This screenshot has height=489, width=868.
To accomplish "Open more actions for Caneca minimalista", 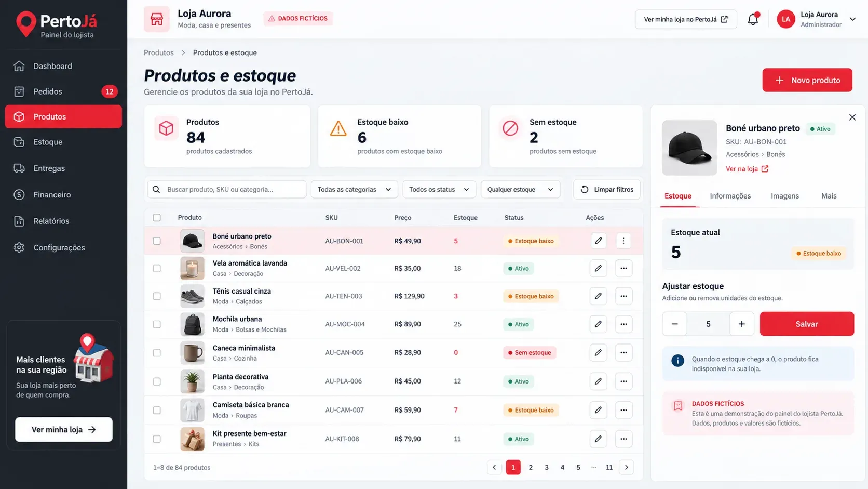I will pyautogui.click(x=623, y=352).
